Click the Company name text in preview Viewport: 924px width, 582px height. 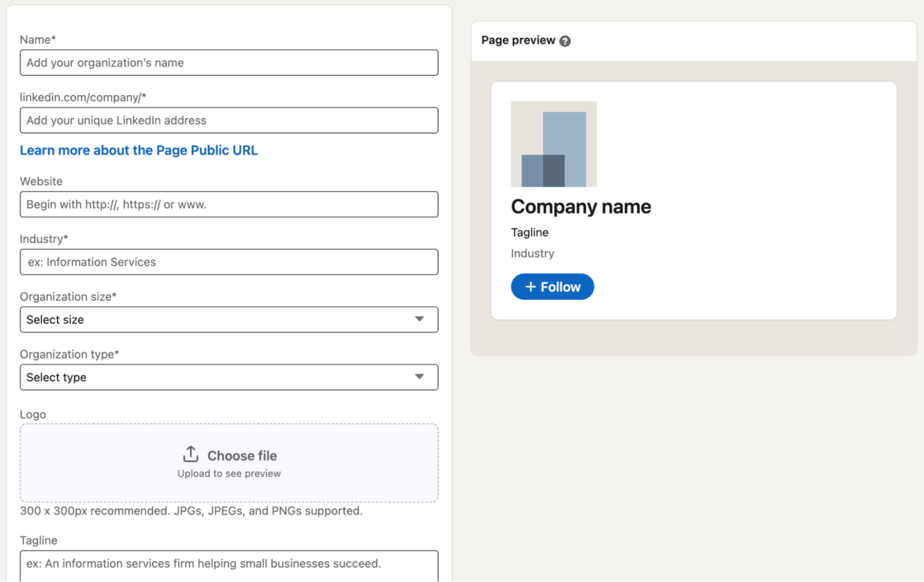(581, 206)
